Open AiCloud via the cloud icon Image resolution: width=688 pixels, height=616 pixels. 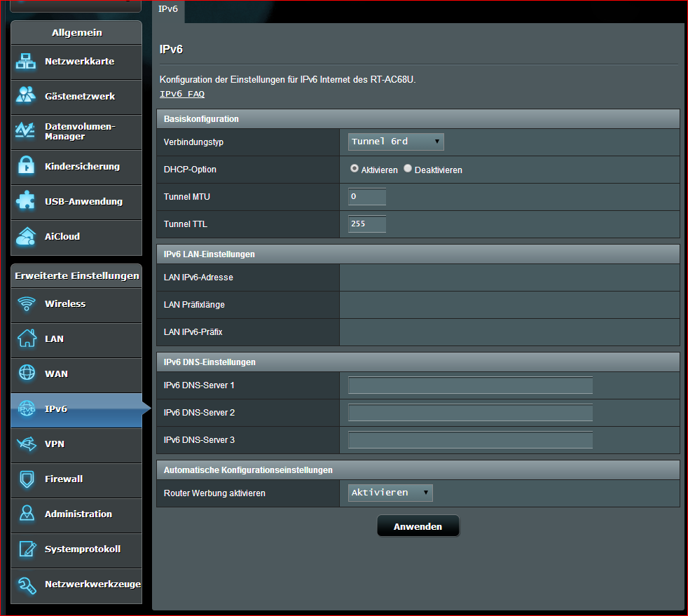coord(26,236)
